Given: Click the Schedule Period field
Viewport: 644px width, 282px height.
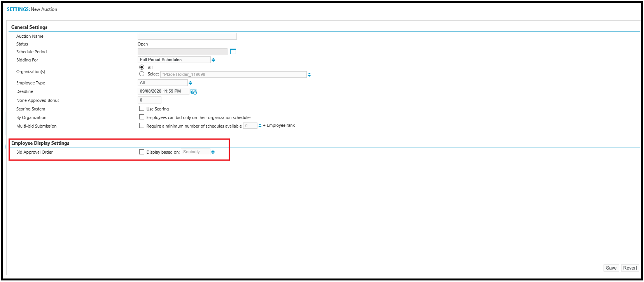Looking at the screenshot, I should point(182,52).
